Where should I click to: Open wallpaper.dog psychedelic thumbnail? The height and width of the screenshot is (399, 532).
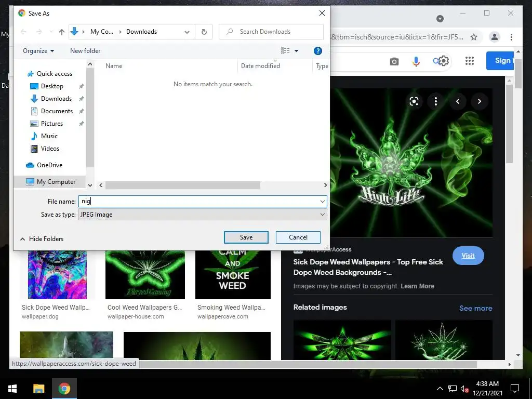click(57, 275)
